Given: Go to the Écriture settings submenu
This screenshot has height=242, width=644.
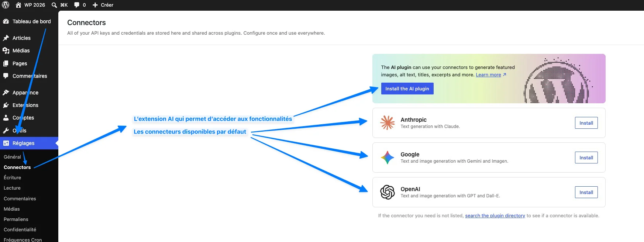Looking at the screenshot, I should click(13, 177).
